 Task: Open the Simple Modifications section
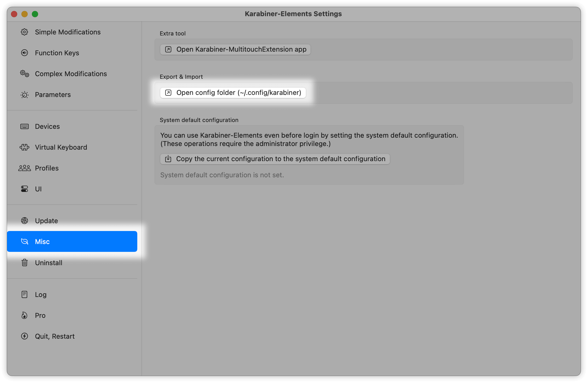72,32
